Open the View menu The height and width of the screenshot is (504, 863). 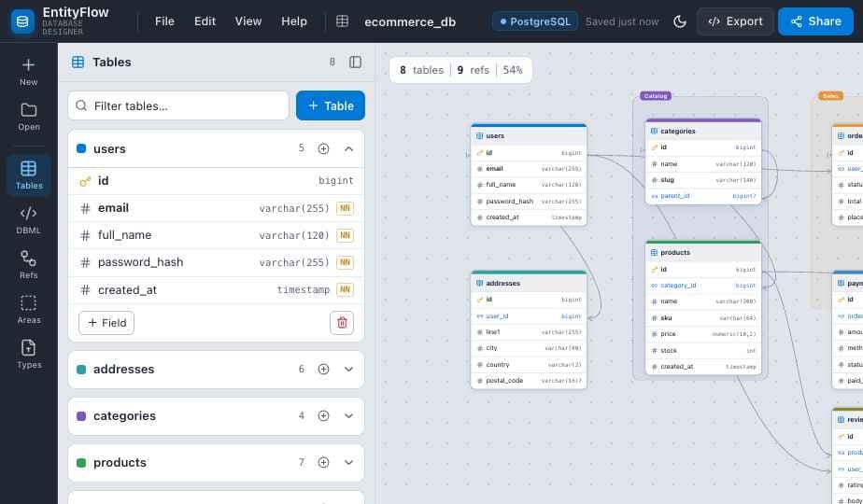point(248,21)
